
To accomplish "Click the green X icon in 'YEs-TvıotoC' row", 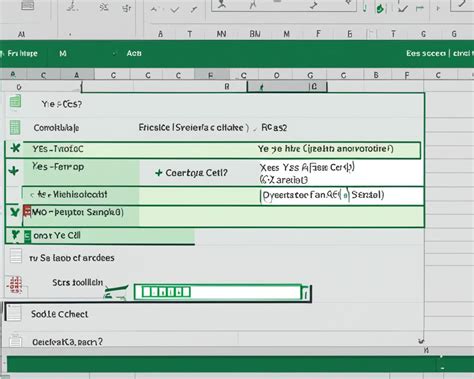I will pyautogui.click(x=15, y=148).
